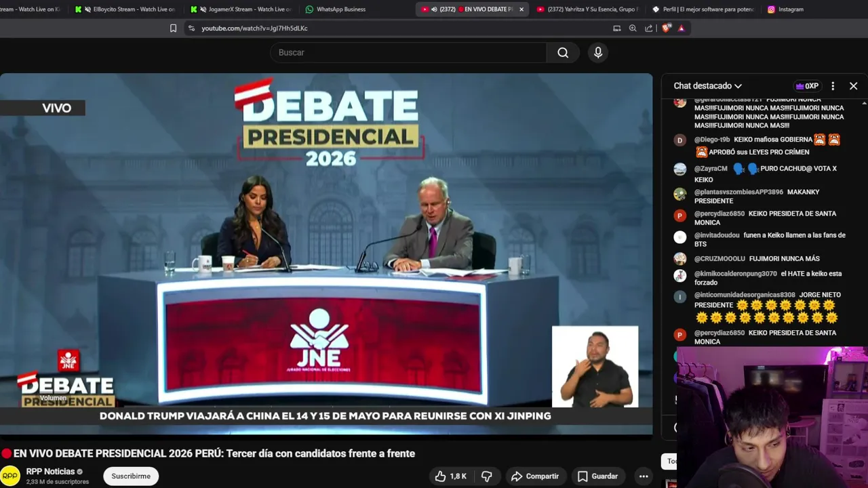868x488 pixels.
Task: Click the live chat scrollbar up arrow
Action: coord(864,103)
